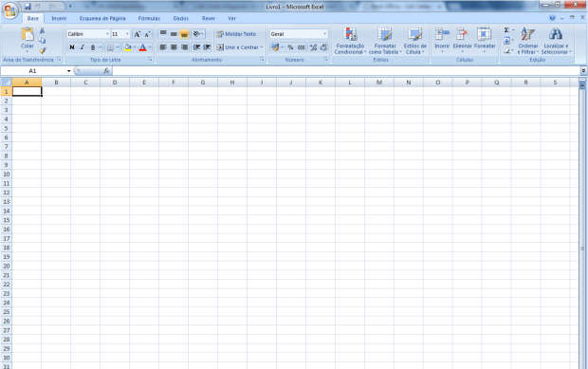Open Formatação Condicional menu
The height and width of the screenshot is (369, 588).
[350, 41]
